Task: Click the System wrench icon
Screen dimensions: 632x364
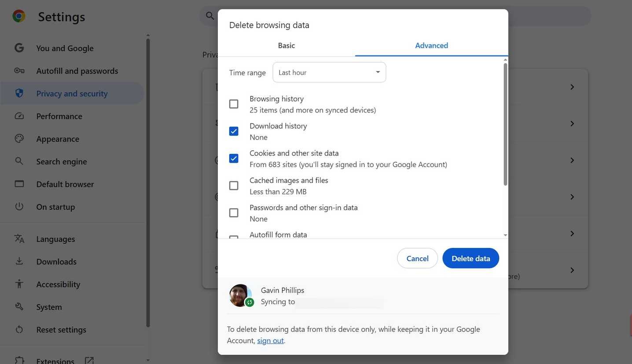Action: 19,307
